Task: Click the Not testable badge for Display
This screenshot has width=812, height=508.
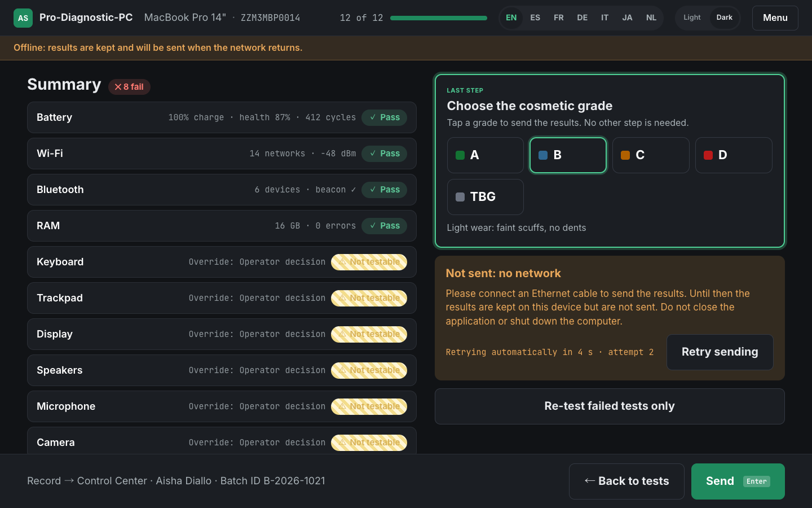Action: tap(369, 334)
